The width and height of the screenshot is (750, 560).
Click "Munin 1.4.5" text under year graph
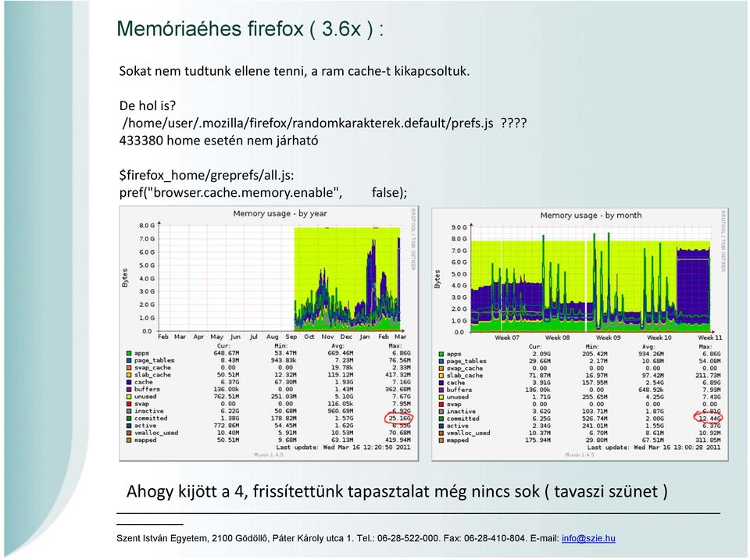[x=268, y=455]
